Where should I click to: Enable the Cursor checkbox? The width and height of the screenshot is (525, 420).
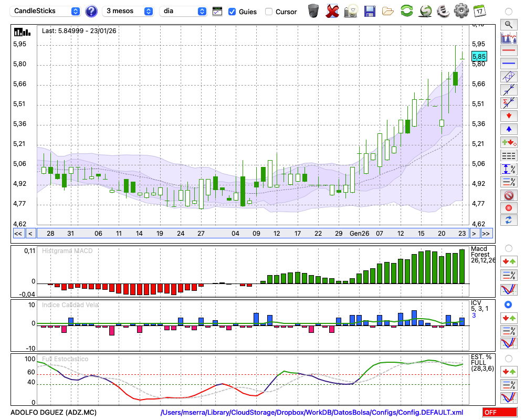[269, 12]
